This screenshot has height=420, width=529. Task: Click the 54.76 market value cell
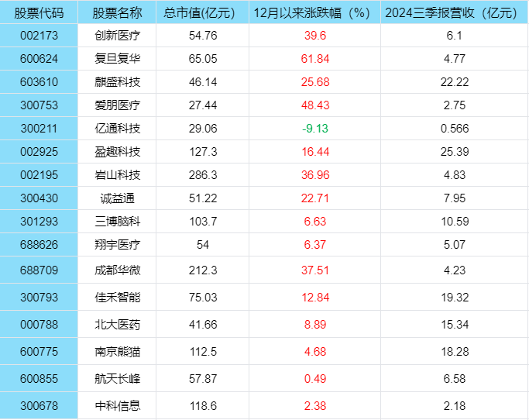tap(203, 36)
